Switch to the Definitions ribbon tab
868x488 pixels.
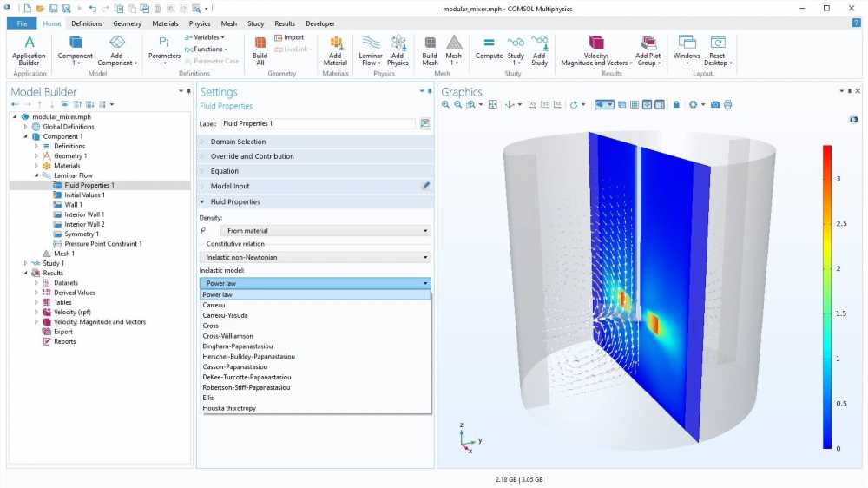(87, 23)
